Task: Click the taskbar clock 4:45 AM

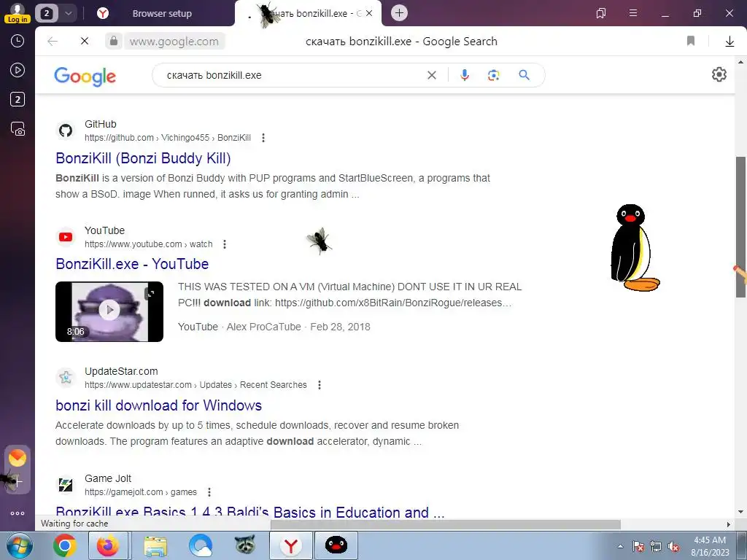Action: click(710, 540)
